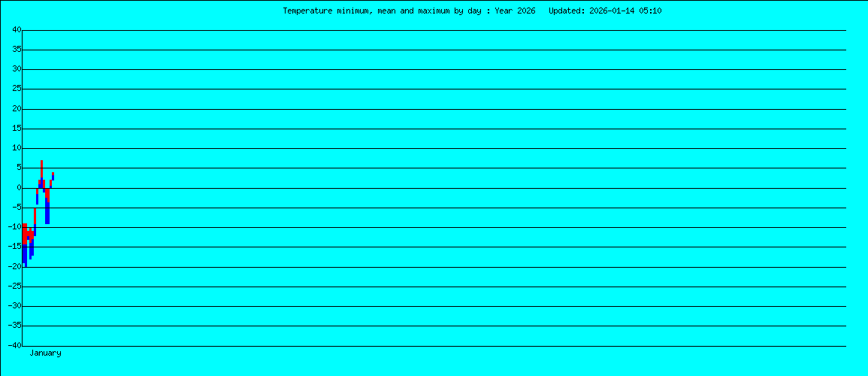Click the tallest red bar peaking near 7
Image resolution: width=868 pixels, height=376 pixels.
tap(41, 169)
